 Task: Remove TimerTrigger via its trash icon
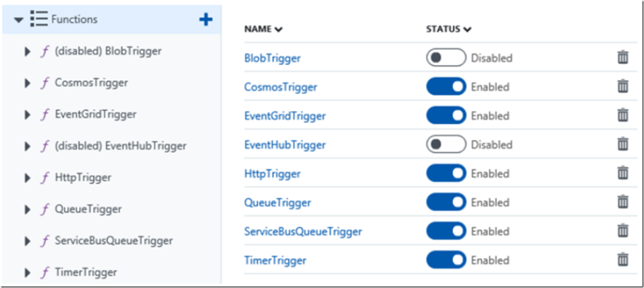click(x=623, y=260)
